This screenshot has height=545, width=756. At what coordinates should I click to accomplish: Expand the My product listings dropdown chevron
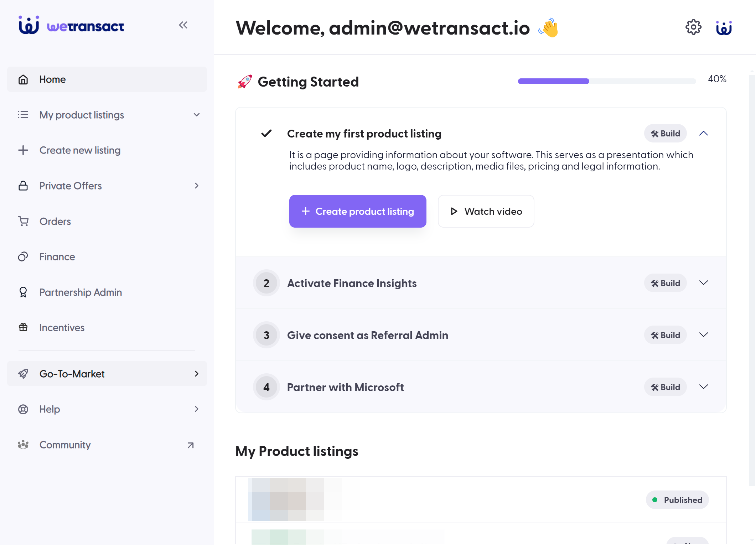point(197,115)
